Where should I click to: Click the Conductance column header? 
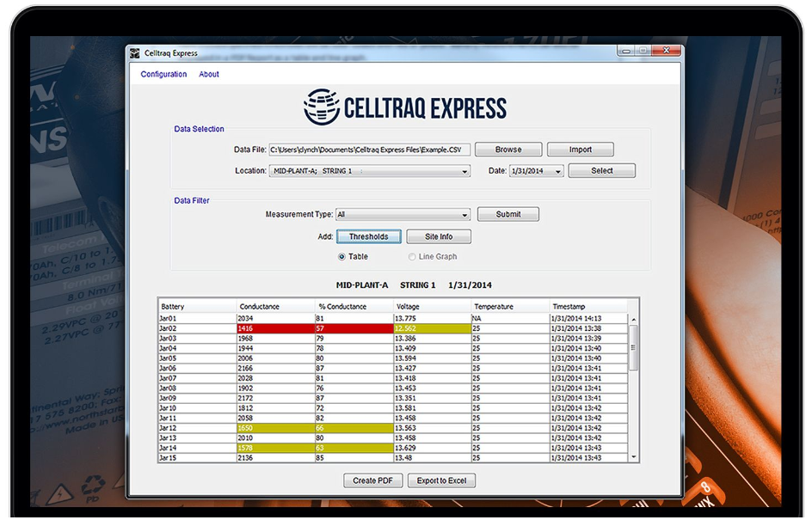tap(275, 306)
